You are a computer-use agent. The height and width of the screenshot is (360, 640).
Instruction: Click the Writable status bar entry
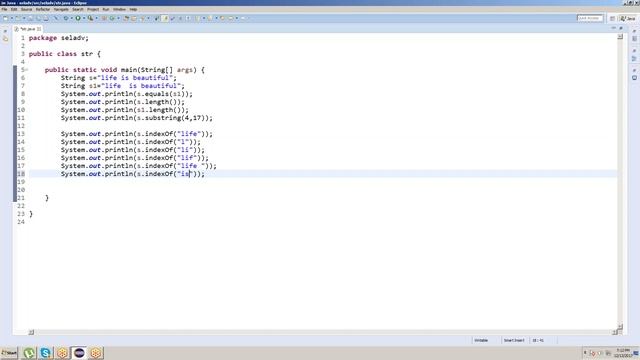click(x=481, y=340)
